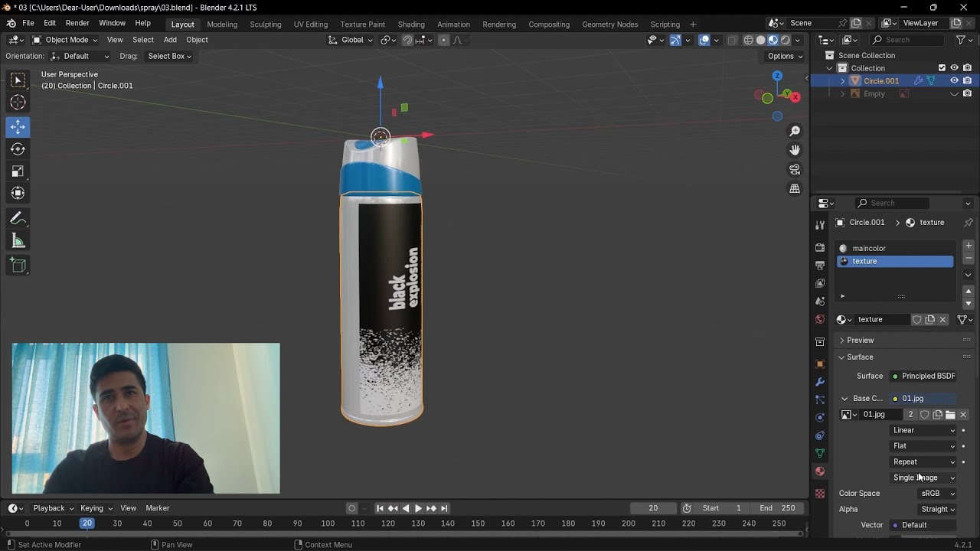
Task: Switch to wireframe viewport shading
Action: click(748, 40)
